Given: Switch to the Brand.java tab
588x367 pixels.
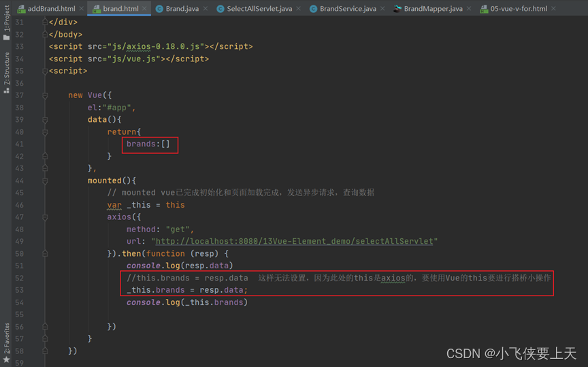Looking at the screenshot, I should click(182, 8).
